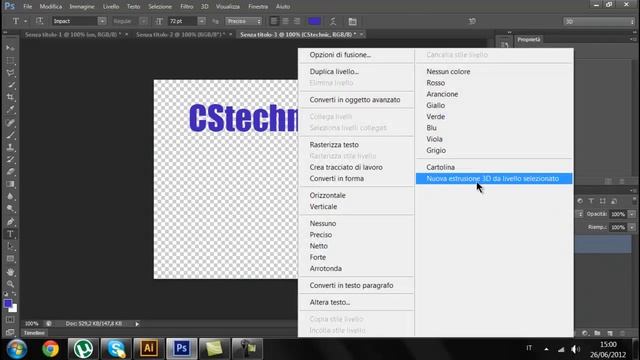Select the Magic Wand tool
The image size is (640, 360).
10,85
